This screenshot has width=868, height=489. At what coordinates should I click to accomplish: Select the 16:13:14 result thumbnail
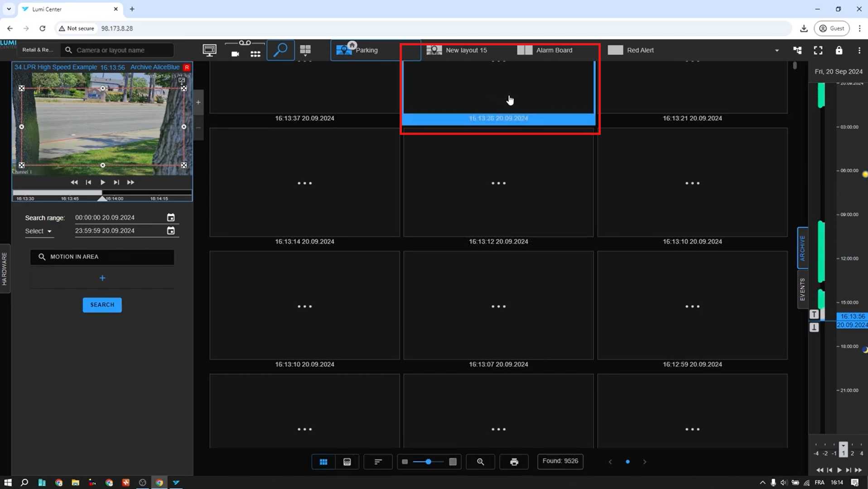tap(304, 183)
